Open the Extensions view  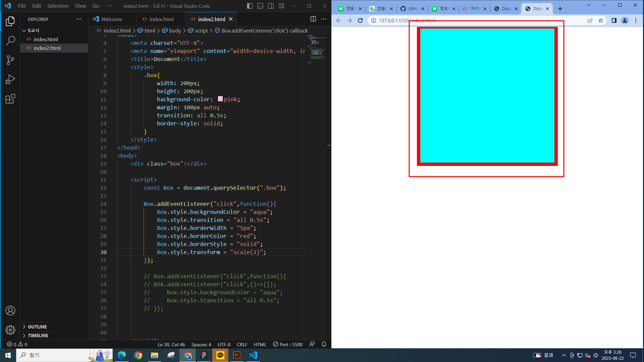click(10, 99)
